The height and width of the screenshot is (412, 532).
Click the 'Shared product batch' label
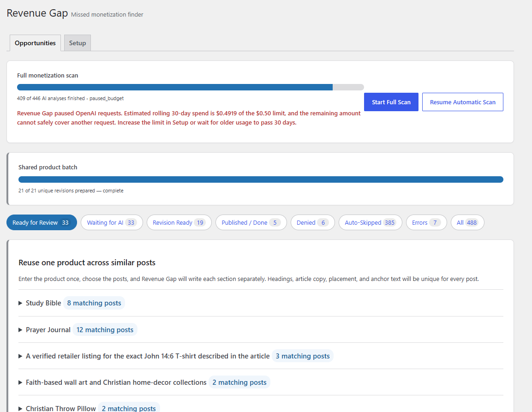point(48,167)
